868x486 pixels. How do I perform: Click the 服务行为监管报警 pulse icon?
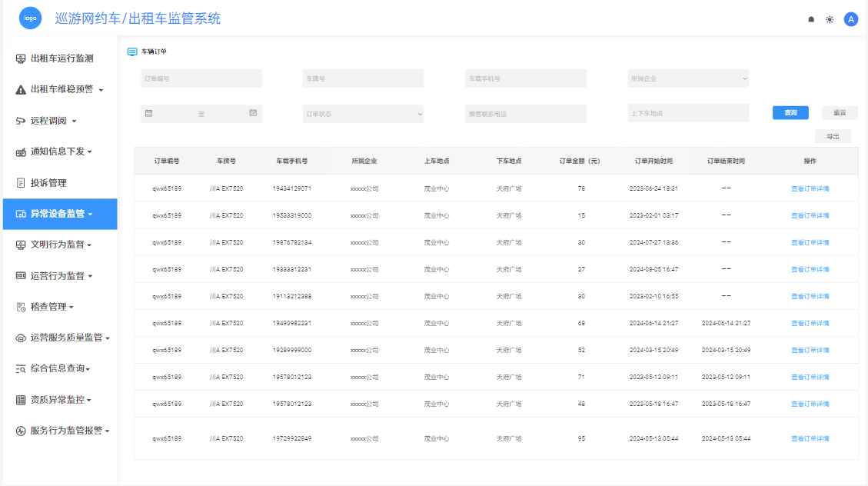(x=21, y=431)
